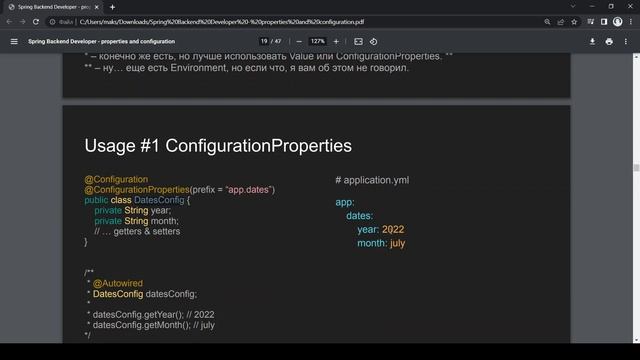Open the tab search chevron
Viewport: 640px width, 360px height.
tap(573, 7)
